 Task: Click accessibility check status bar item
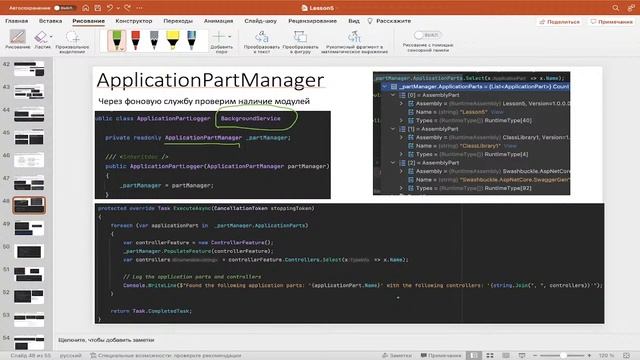[x=166, y=356]
